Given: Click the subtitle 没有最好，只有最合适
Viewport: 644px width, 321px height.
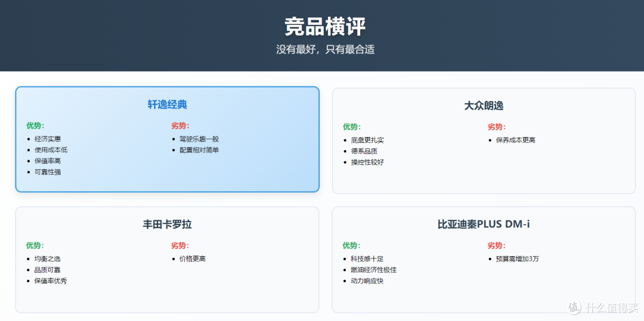Looking at the screenshot, I should pyautogui.click(x=326, y=50).
